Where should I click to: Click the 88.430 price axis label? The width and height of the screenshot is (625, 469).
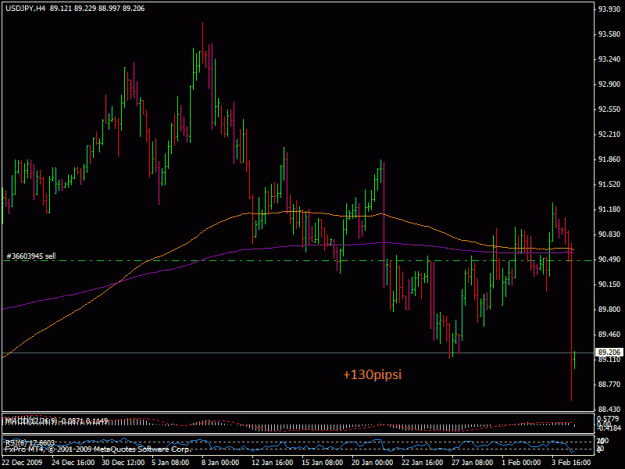tap(609, 409)
